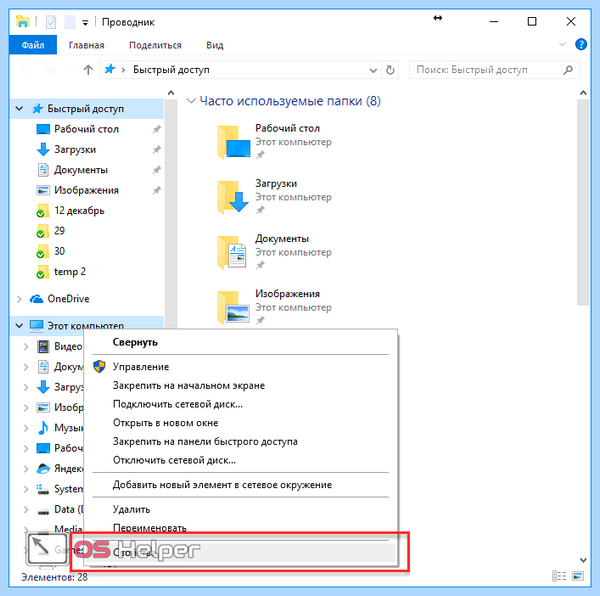600x596 pixels.
Task: Click the Загрузки download arrow icon in sidebar
Action: click(43, 149)
